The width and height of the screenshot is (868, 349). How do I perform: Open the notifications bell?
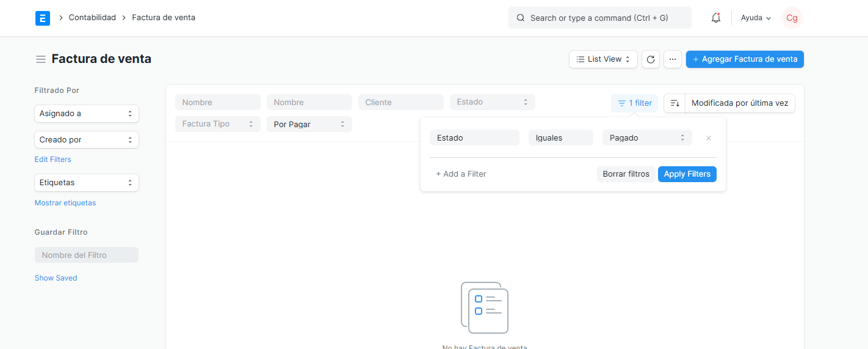point(716,18)
